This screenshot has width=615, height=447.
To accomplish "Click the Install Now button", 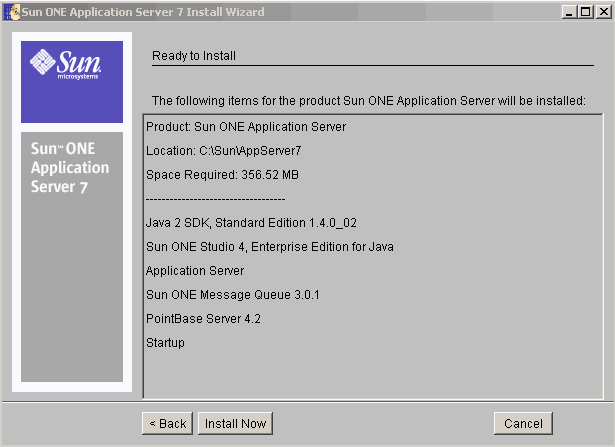I will pyautogui.click(x=235, y=423).
